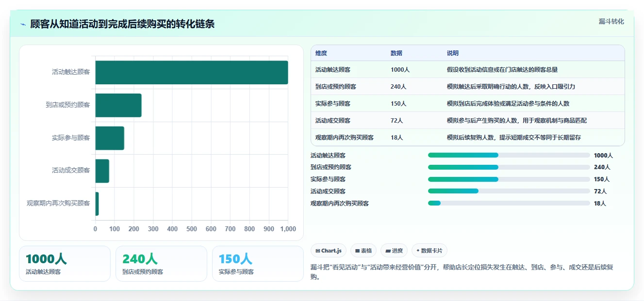Click the 观察期内再次购买顾客 chart axis label
The height and width of the screenshot is (301, 644).
(x=58, y=204)
